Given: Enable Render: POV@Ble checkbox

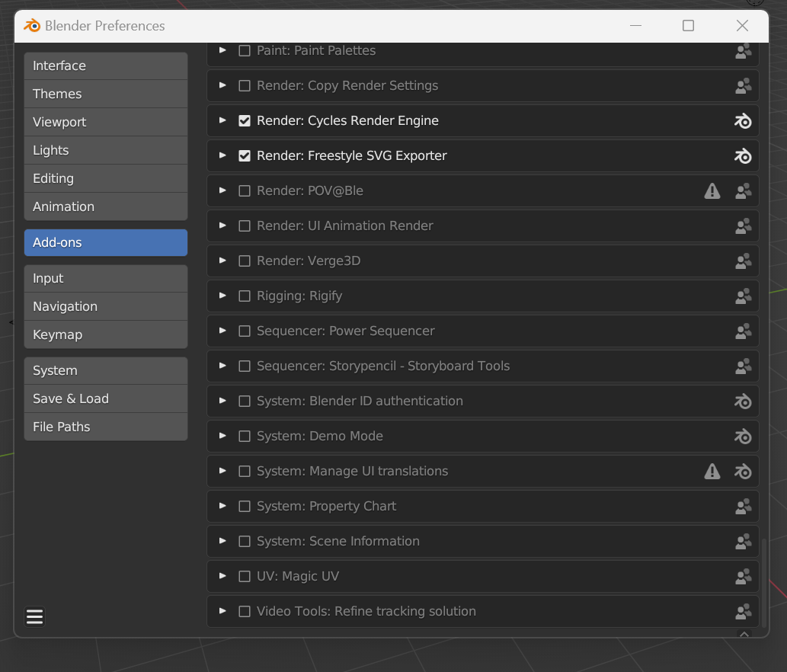Looking at the screenshot, I should pos(245,190).
